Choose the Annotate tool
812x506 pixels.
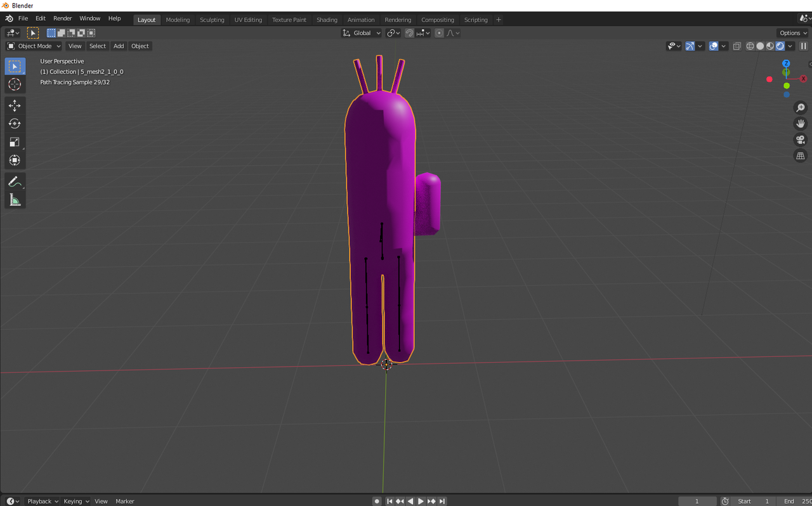pyautogui.click(x=15, y=182)
